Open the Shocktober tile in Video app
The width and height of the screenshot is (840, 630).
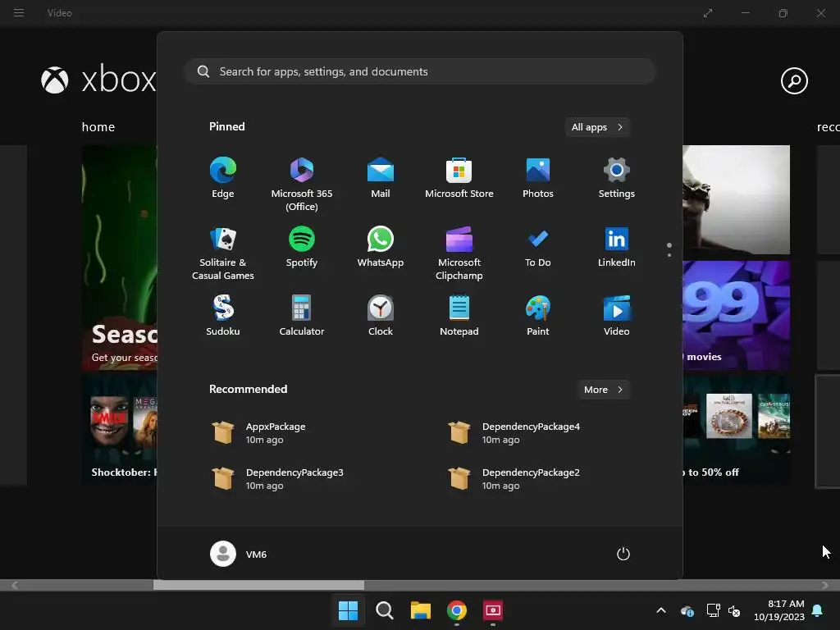coord(120,430)
